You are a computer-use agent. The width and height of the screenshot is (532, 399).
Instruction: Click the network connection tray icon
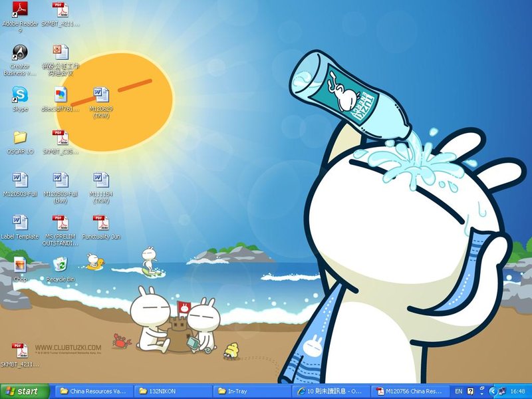(x=502, y=391)
